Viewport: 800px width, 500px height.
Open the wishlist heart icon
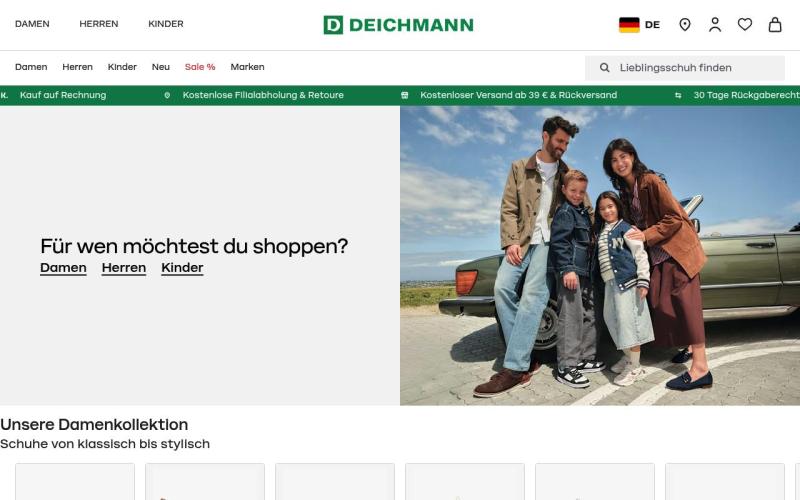[745, 24]
